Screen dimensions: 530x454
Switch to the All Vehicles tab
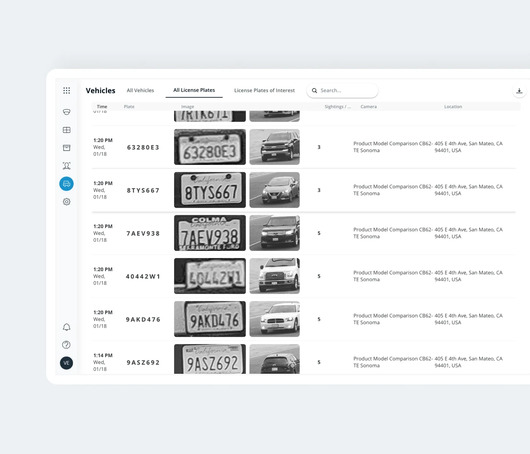coord(140,90)
